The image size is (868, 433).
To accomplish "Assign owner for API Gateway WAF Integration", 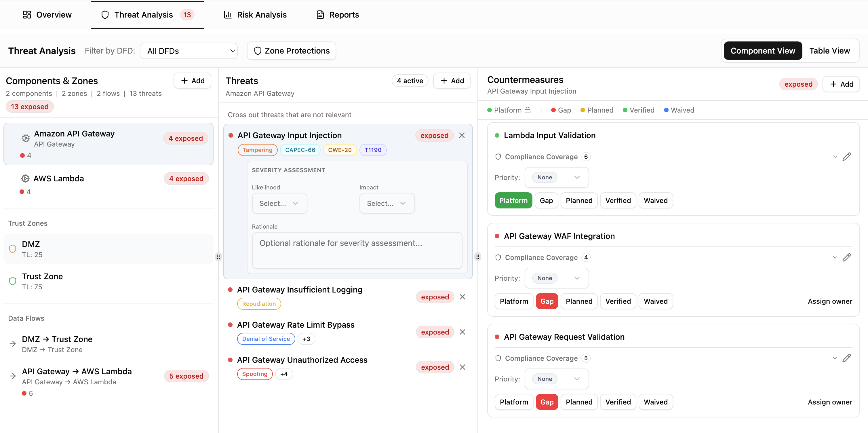I will 830,301.
